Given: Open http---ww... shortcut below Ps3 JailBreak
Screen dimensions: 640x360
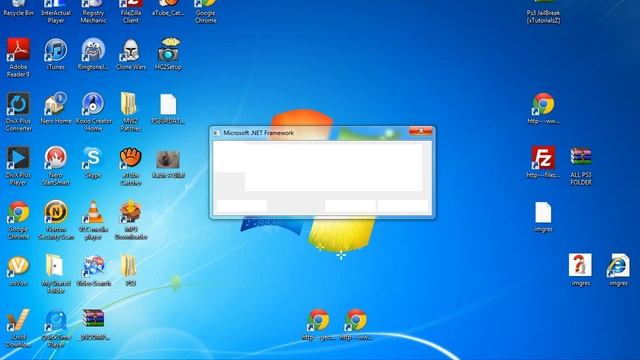Looking at the screenshot, I should point(543,104).
